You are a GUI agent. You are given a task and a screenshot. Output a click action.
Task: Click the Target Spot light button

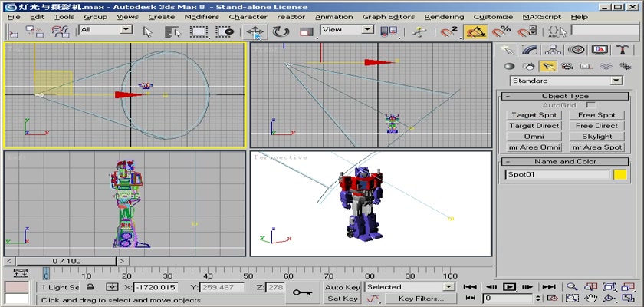click(534, 115)
